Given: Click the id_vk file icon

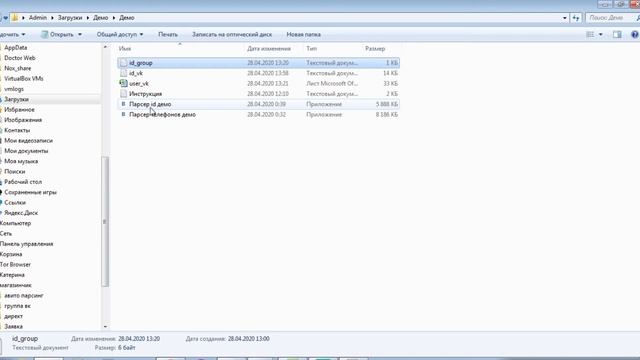Looking at the screenshot, I should 123,73.
